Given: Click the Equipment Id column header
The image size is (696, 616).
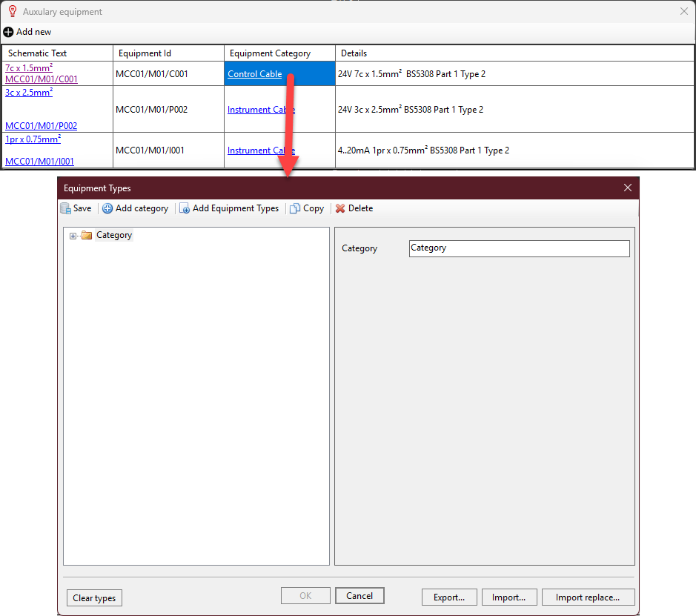Looking at the screenshot, I should coord(169,53).
